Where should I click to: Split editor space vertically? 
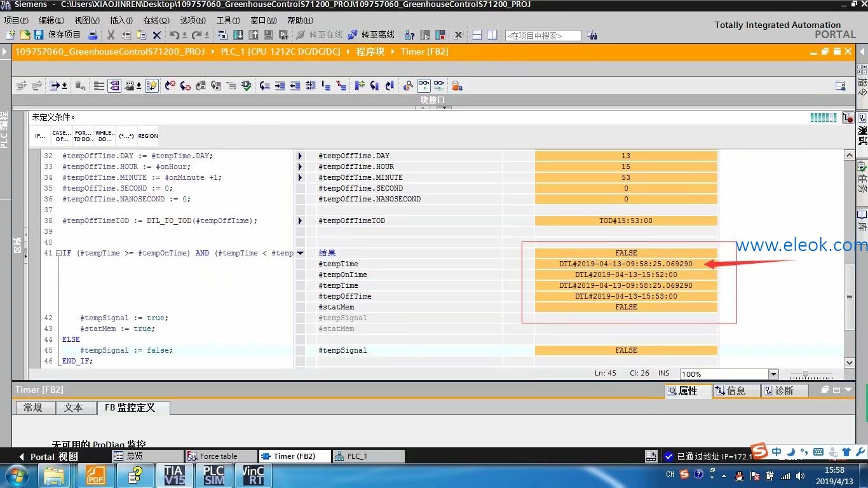(x=492, y=35)
